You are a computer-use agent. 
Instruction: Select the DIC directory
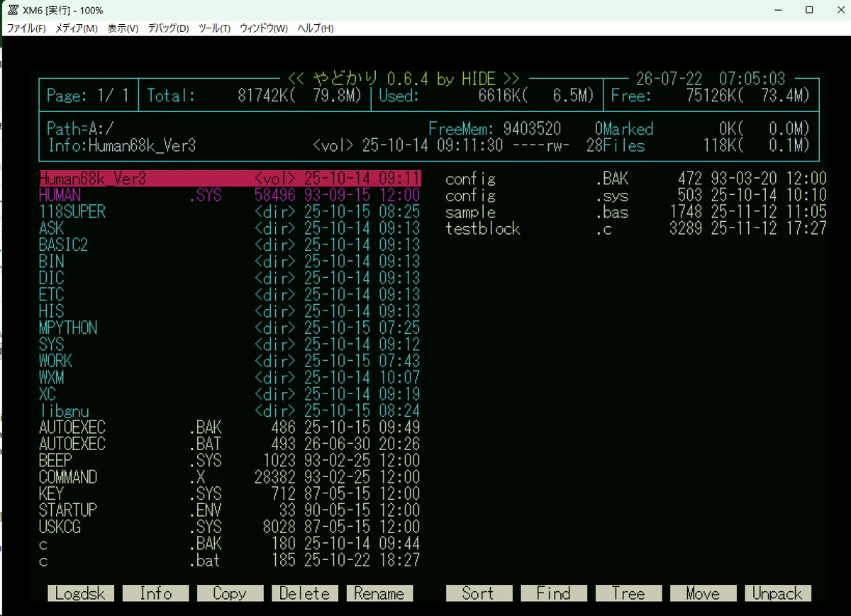(x=230, y=278)
